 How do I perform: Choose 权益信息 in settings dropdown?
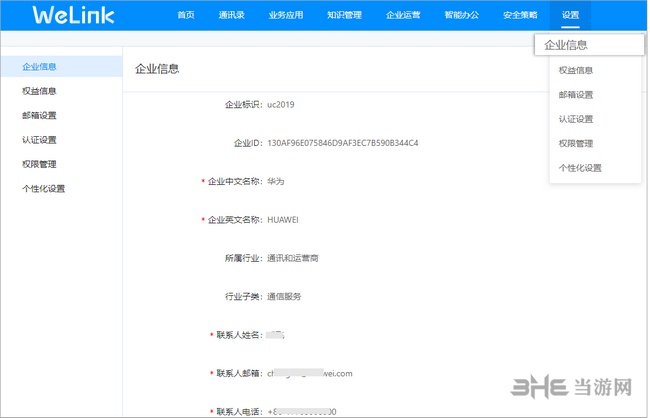[x=576, y=70]
